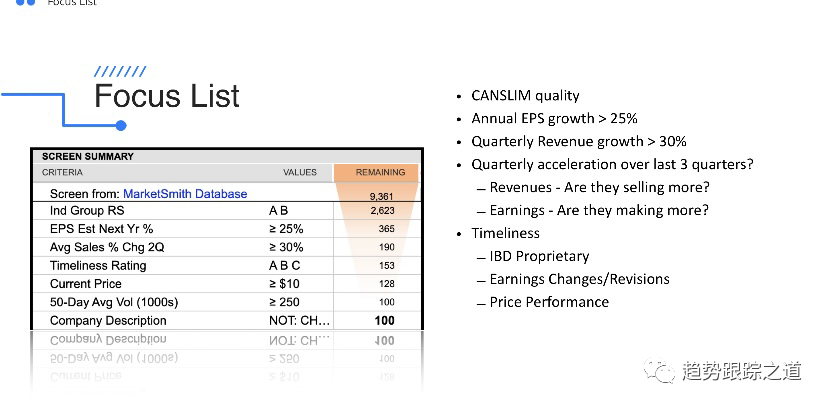Click the Company Description row
Screen dimensions: 828x407
[108, 321]
